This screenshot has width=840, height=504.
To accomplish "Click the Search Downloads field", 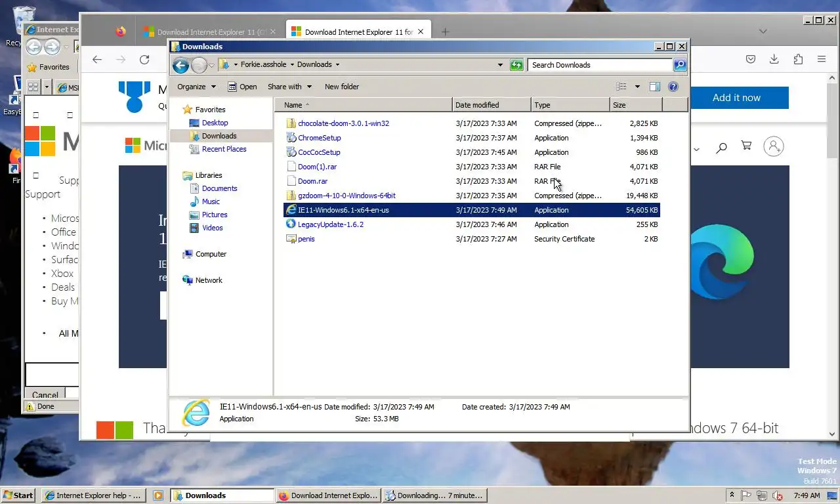I will click(600, 65).
